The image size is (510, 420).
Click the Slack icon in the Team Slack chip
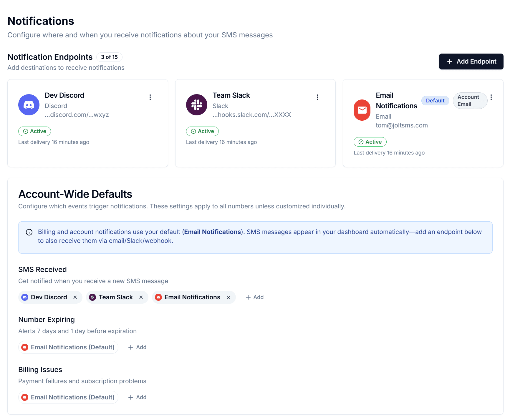pyautogui.click(x=92, y=297)
